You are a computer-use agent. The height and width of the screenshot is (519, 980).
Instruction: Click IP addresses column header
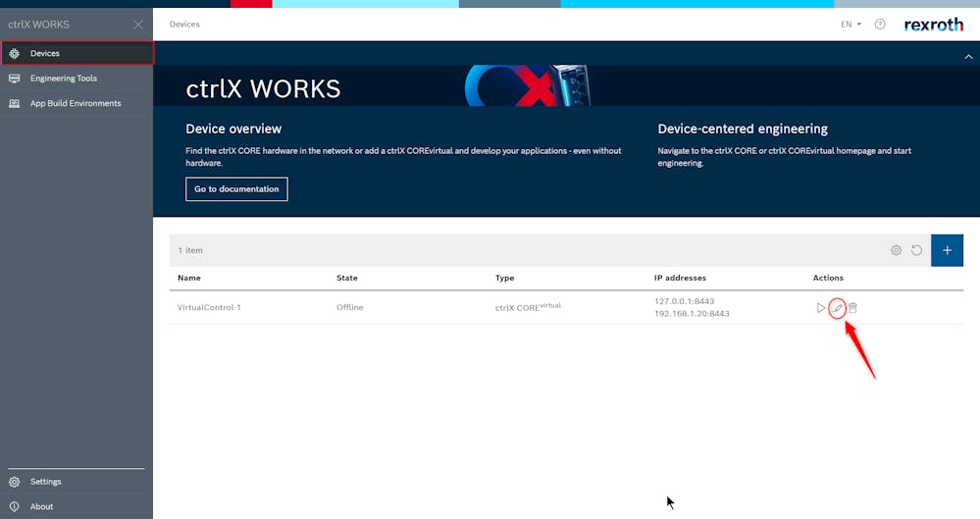(x=680, y=278)
